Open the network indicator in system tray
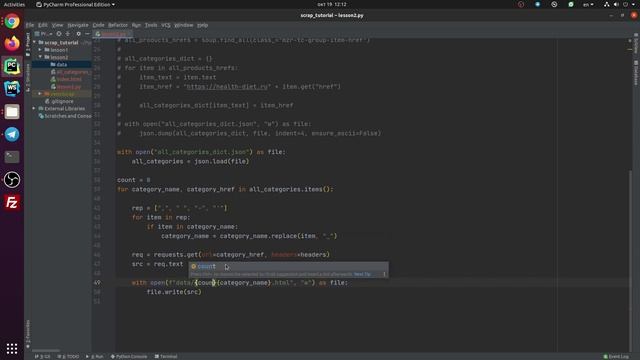Screen dimensions: 640x360 point(607,4)
